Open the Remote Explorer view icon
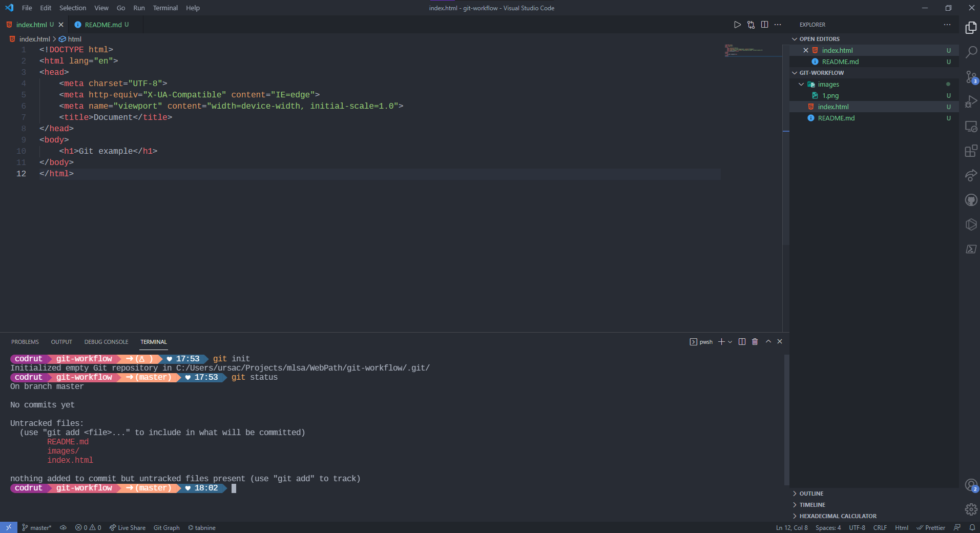The height and width of the screenshot is (533, 980). [971, 126]
